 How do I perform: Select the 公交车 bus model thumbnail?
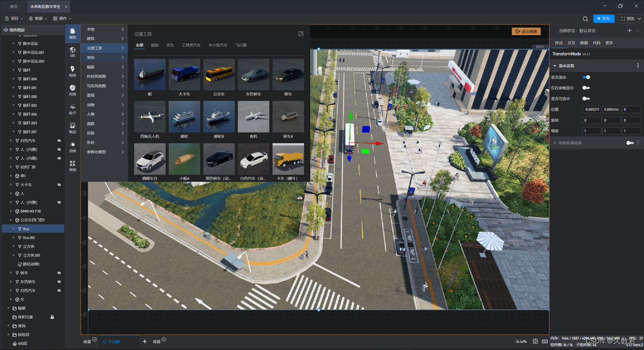click(x=219, y=75)
